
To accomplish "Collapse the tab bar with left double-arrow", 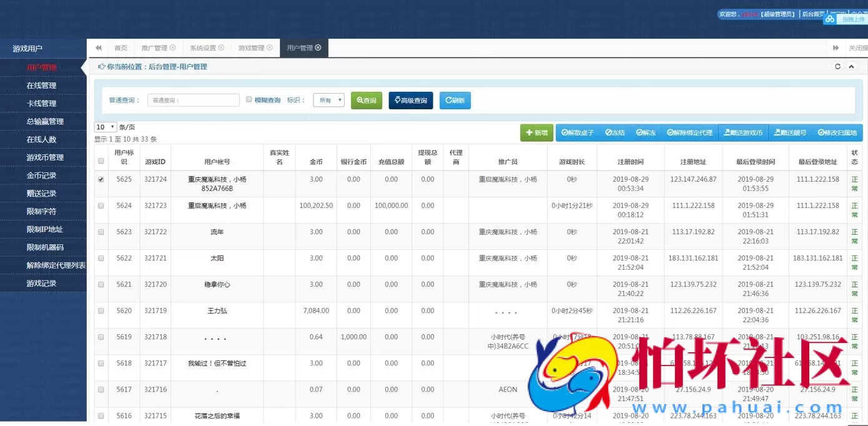I will 97,47.
